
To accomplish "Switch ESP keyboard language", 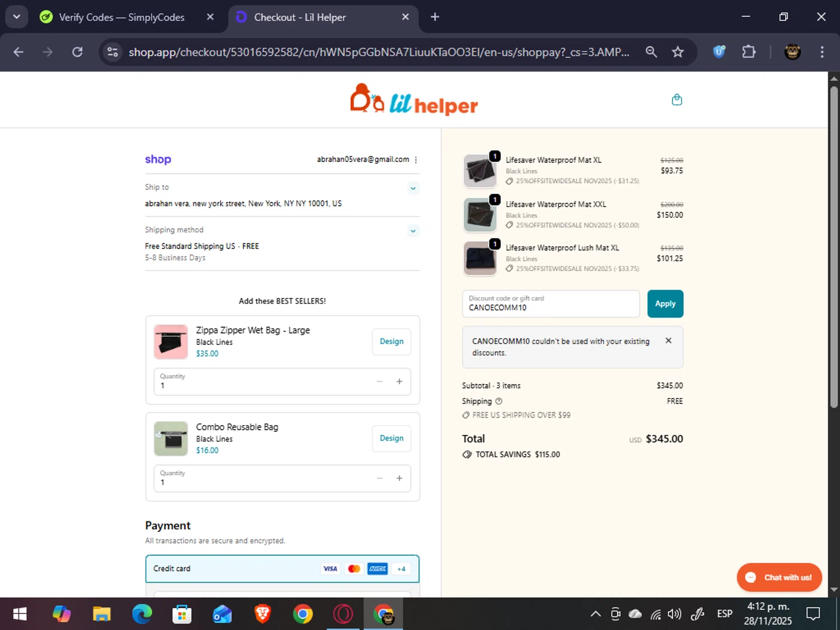I will pos(725,614).
